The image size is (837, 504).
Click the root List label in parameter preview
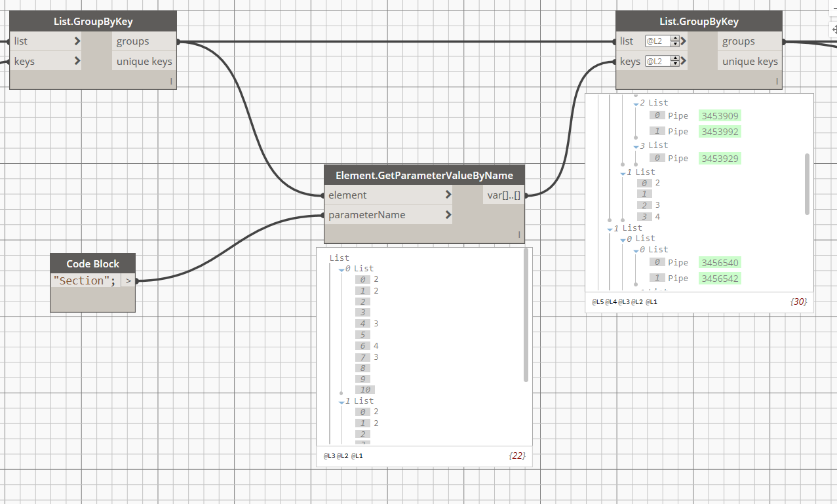pyautogui.click(x=340, y=258)
